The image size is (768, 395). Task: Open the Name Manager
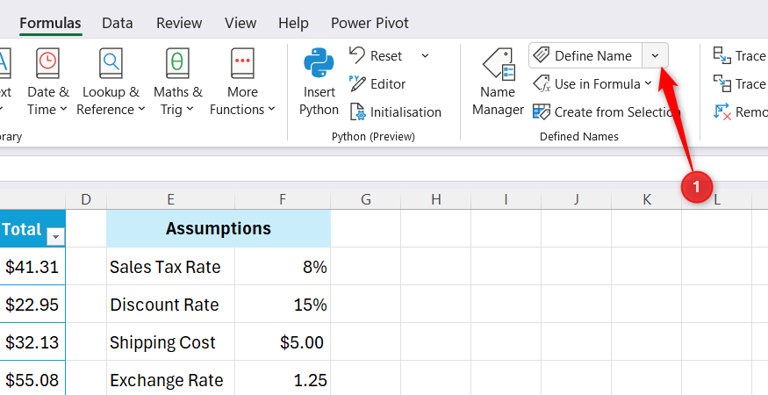[498, 82]
